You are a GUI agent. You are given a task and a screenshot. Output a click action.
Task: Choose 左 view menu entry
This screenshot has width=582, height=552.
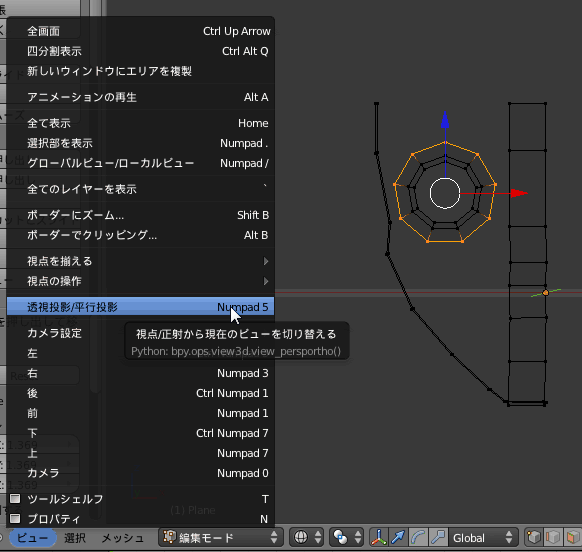[141, 353]
